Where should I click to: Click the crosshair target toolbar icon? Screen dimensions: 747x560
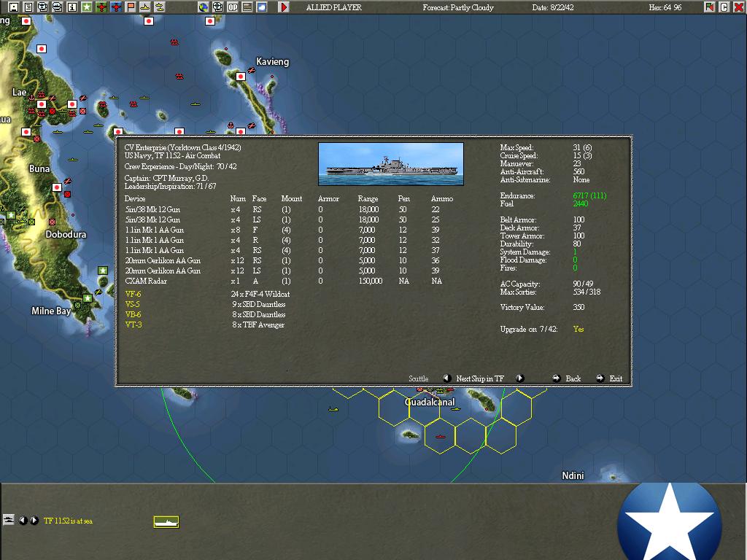click(x=217, y=7)
